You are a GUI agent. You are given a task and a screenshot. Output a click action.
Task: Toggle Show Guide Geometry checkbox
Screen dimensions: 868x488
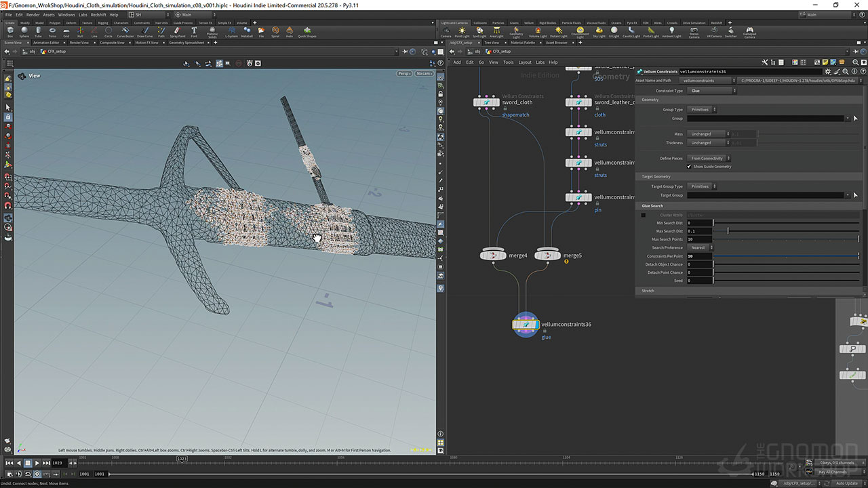pyautogui.click(x=690, y=167)
